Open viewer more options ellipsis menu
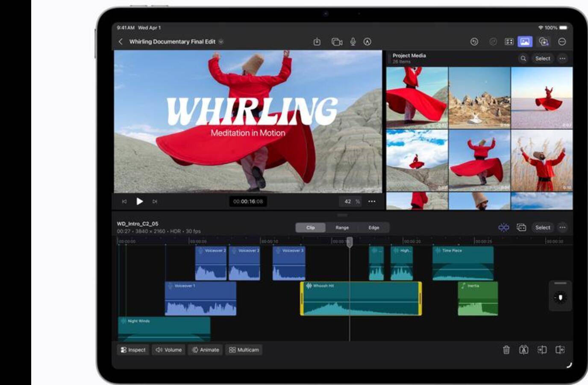 click(x=372, y=201)
